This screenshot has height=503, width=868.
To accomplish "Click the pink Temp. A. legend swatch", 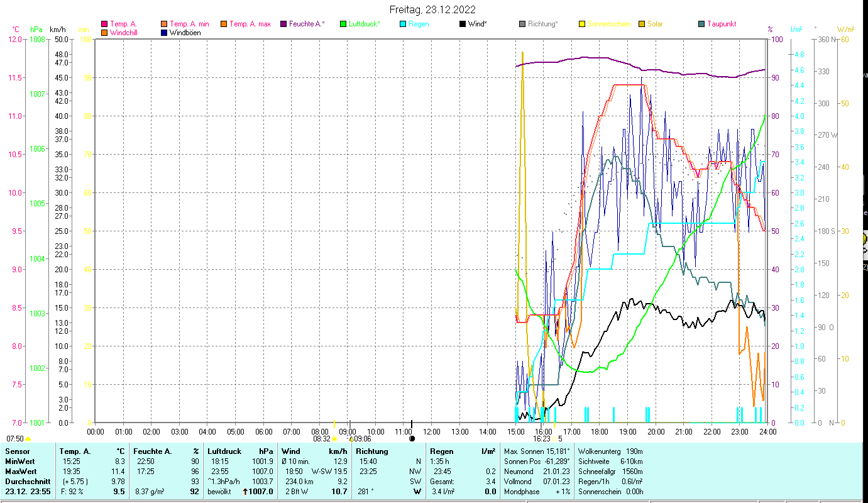I will (x=104, y=24).
